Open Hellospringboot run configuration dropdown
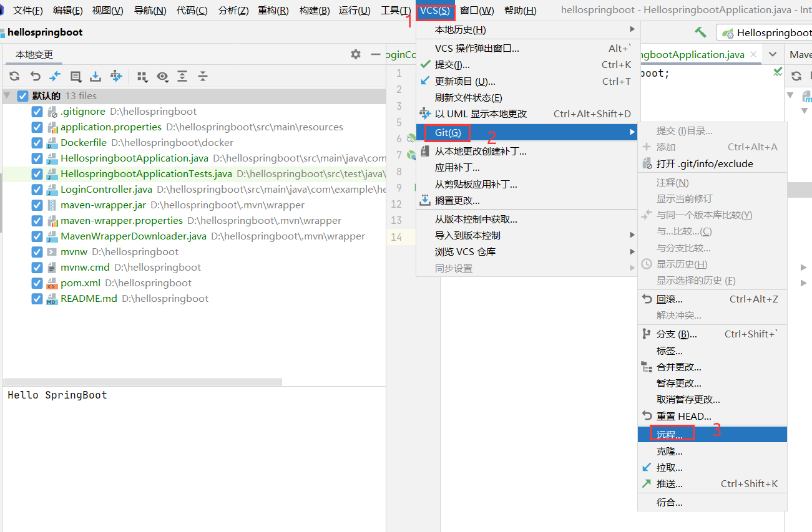The height and width of the screenshot is (532, 812). [764, 32]
